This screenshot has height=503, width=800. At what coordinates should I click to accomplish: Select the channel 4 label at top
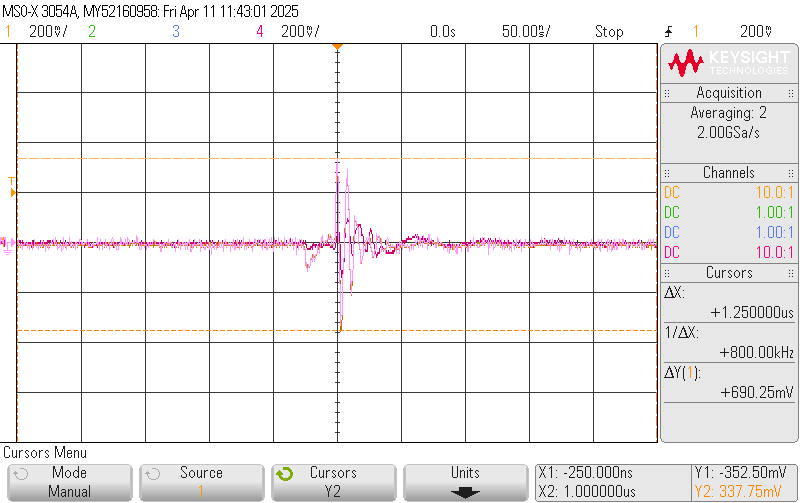click(260, 32)
